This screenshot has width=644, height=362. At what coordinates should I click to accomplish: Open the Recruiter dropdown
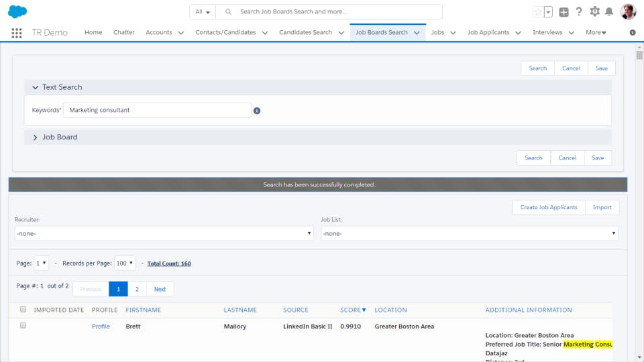click(x=164, y=233)
